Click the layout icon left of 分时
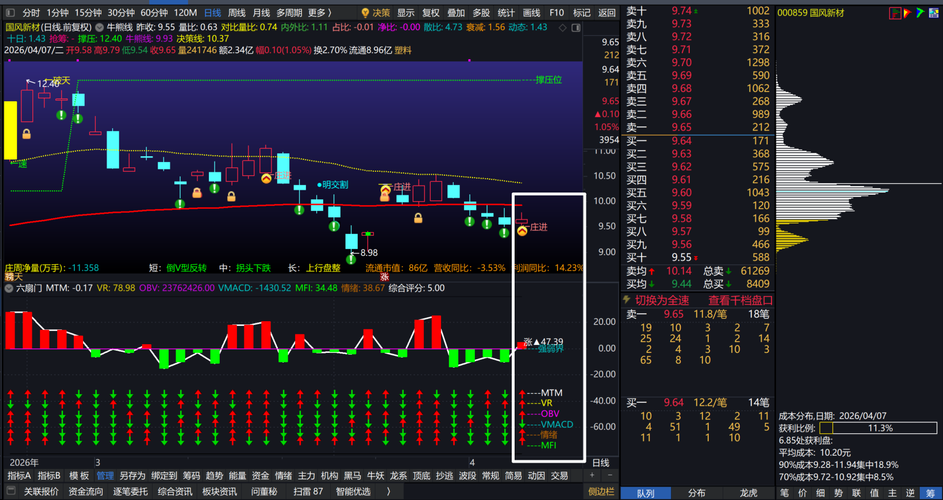 (11, 13)
